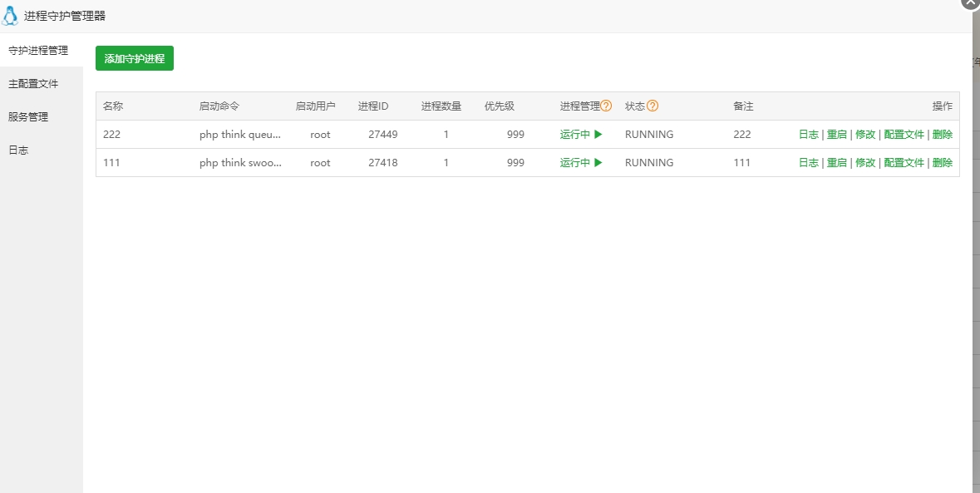
Task: Restart process 222 via 重启
Action: pos(836,135)
